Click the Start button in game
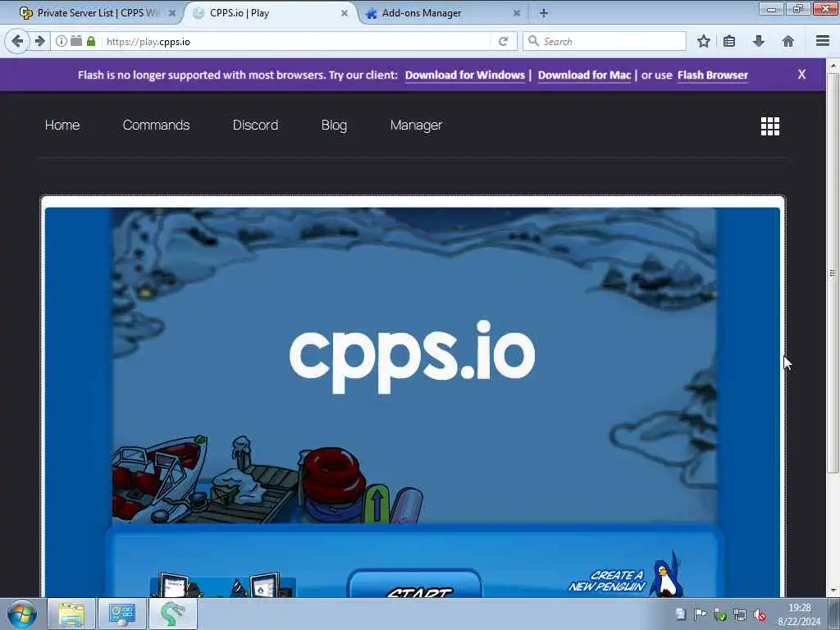 point(415,584)
